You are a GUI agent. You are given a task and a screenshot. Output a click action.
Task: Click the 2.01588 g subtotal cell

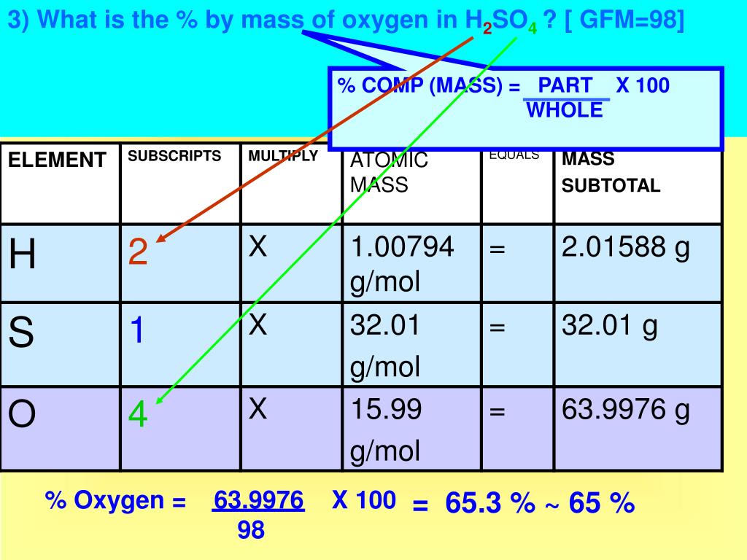[638, 263]
